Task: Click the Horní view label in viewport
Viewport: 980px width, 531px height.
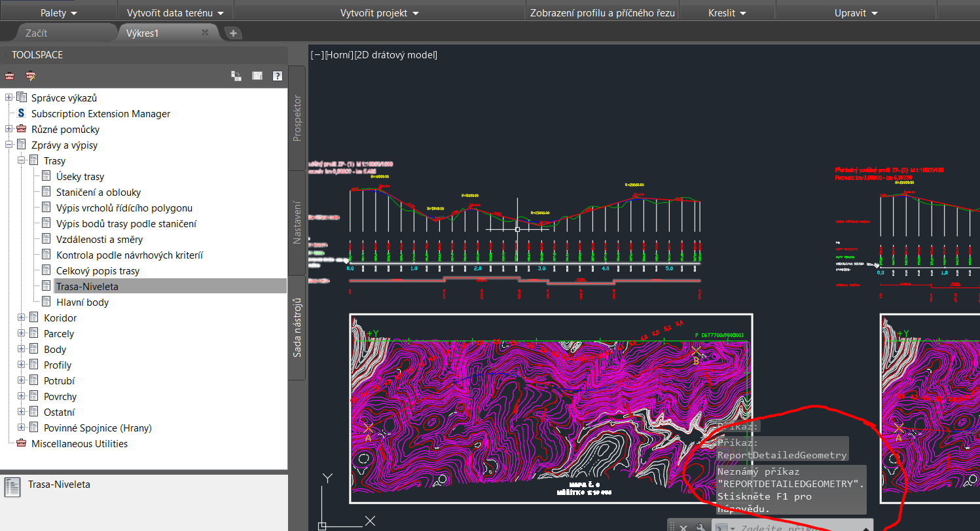Action: (338, 55)
